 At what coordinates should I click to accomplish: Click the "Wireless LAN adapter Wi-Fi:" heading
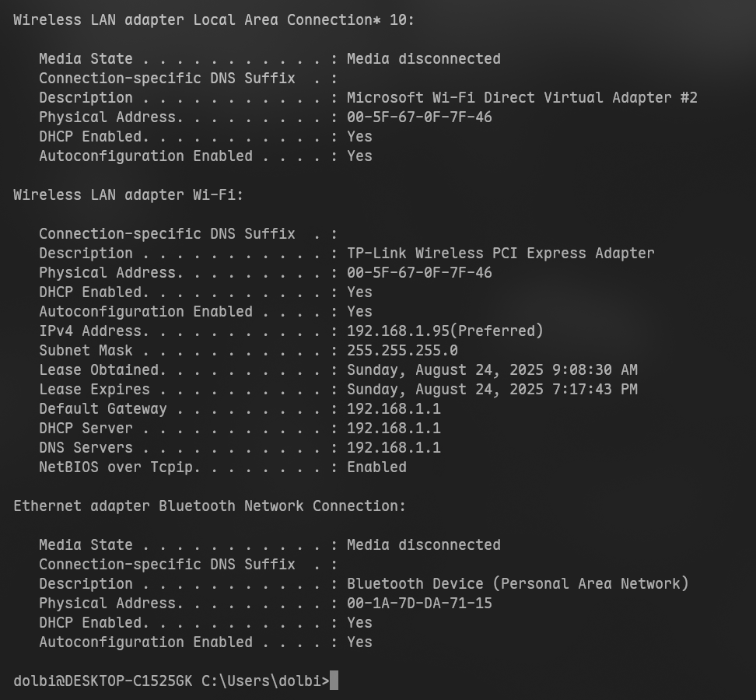tap(128, 195)
